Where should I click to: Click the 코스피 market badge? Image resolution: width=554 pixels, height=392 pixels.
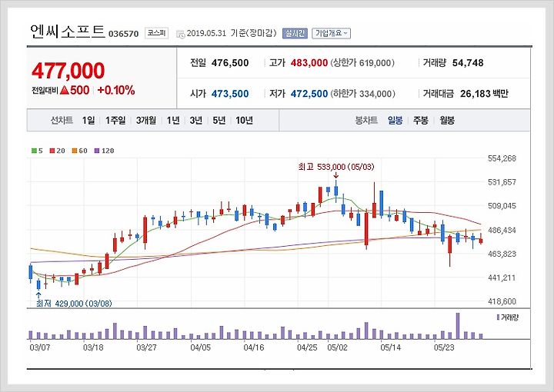[x=156, y=33]
